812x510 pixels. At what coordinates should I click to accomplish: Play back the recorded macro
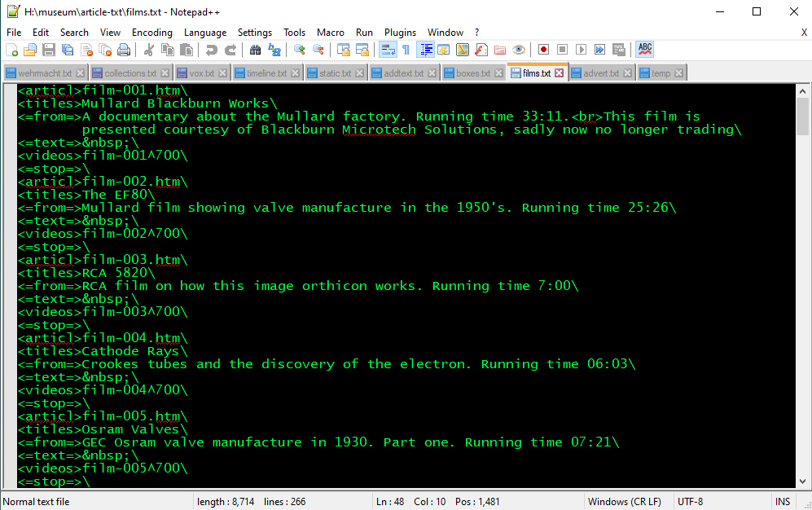pyautogui.click(x=581, y=50)
